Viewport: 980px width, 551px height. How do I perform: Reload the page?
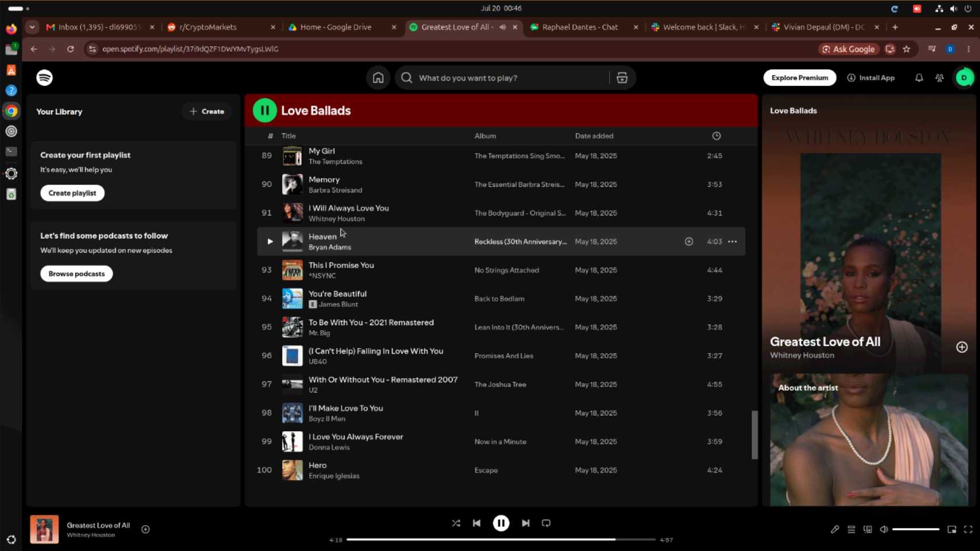coord(71,49)
